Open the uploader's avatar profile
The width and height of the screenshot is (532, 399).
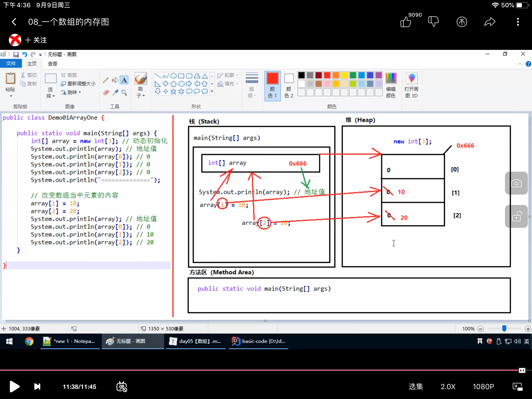tap(15, 40)
